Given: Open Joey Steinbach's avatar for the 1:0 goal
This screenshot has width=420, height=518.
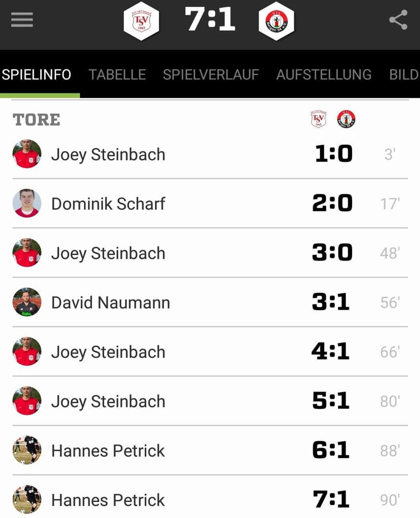Looking at the screenshot, I should click(27, 154).
